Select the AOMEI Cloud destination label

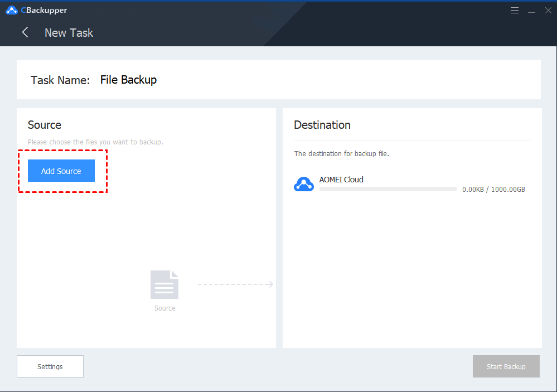tap(341, 180)
